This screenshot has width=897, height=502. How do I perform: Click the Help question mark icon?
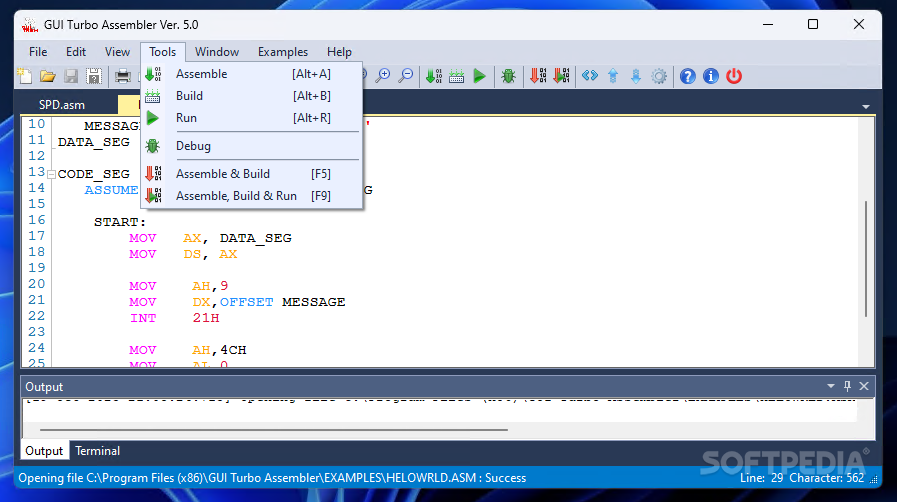688,75
